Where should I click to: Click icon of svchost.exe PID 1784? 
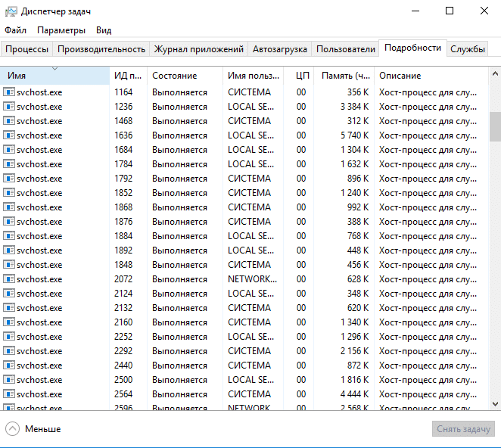coord(9,164)
